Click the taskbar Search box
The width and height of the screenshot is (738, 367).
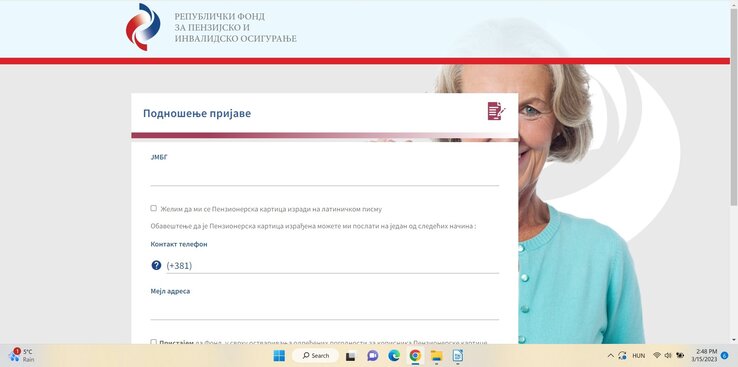tap(315, 356)
